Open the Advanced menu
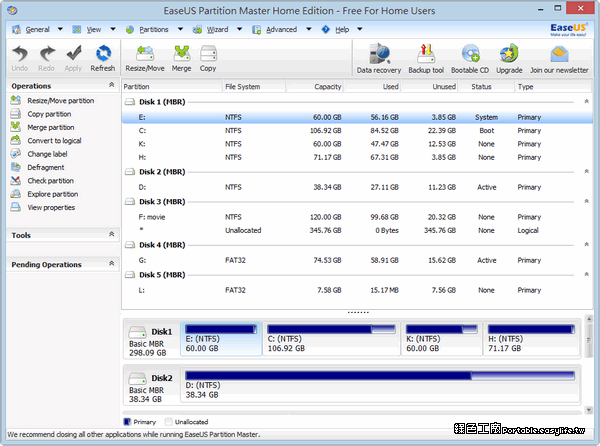 (281, 29)
